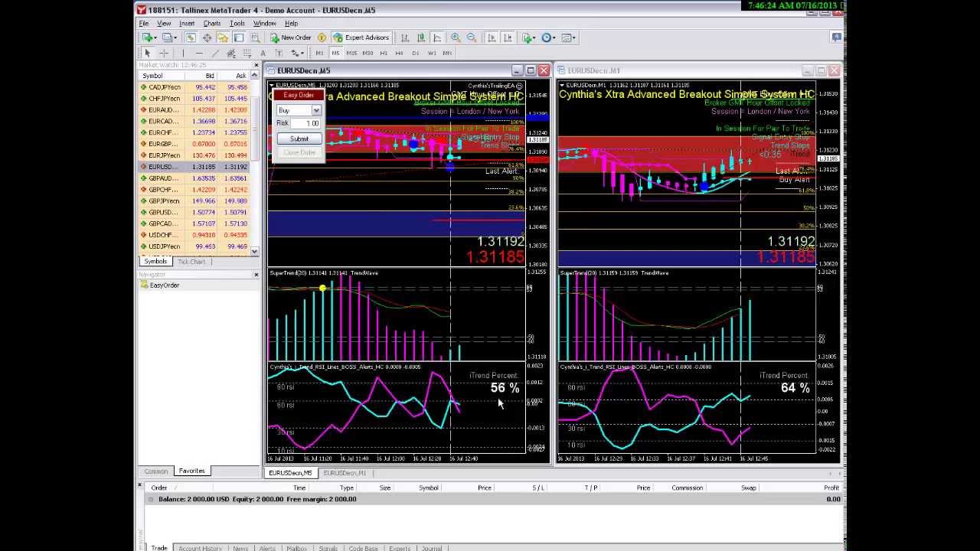Select the crosshair tool
The width and height of the screenshot is (980, 551).
click(x=164, y=53)
